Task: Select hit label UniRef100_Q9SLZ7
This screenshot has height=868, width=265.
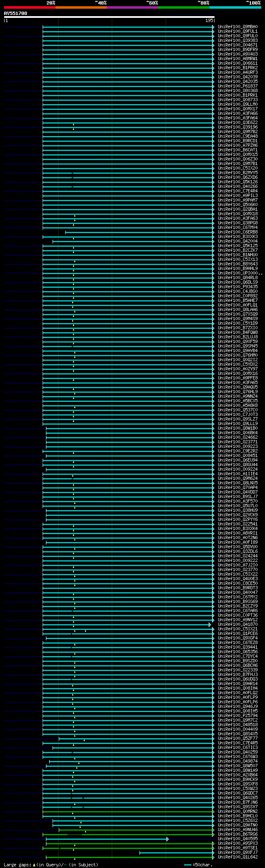Action: [x=238, y=419]
